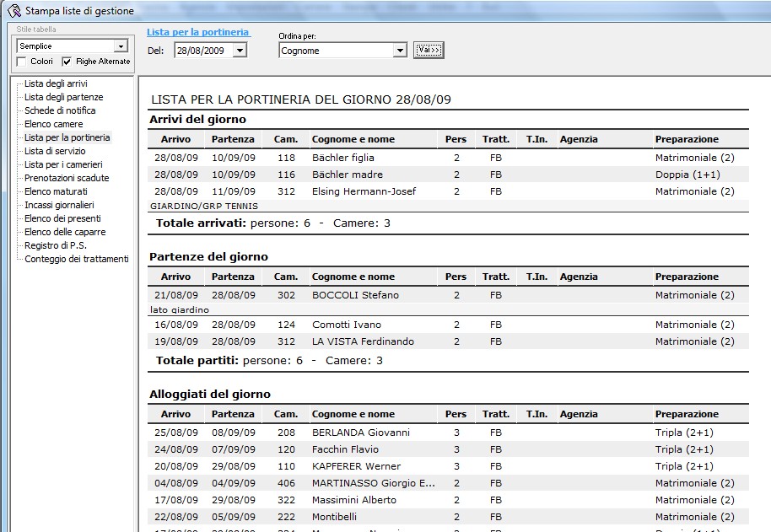The image size is (771, 532).
Task: Enable the Colori checkbox
Action: [21, 62]
